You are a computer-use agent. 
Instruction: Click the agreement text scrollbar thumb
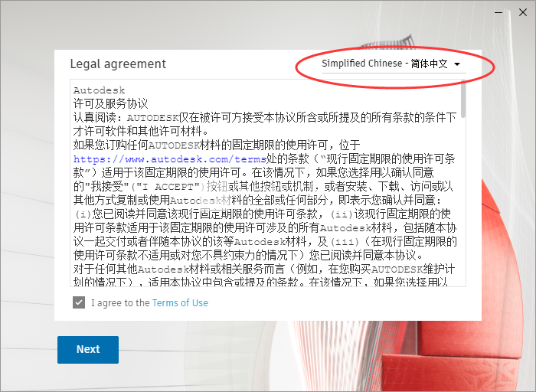tap(463, 99)
